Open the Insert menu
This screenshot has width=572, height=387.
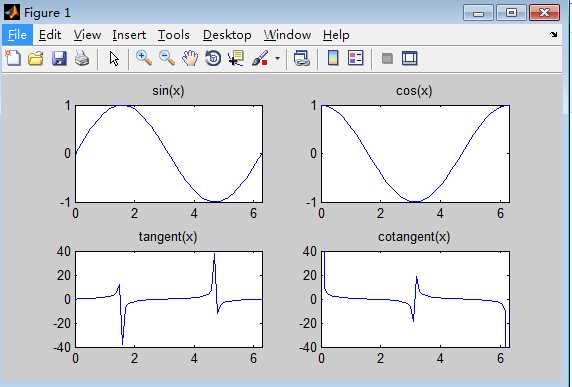pyautogui.click(x=129, y=35)
